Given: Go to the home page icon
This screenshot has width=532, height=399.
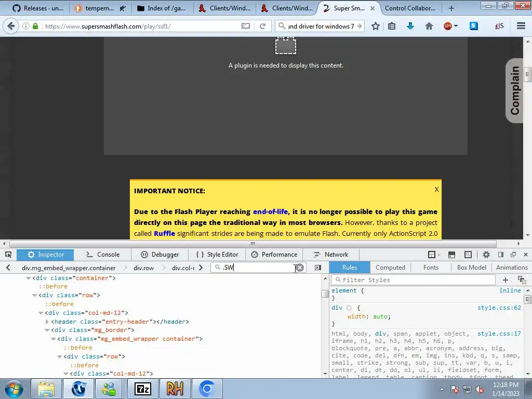Looking at the screenshot, I should 429,26.
